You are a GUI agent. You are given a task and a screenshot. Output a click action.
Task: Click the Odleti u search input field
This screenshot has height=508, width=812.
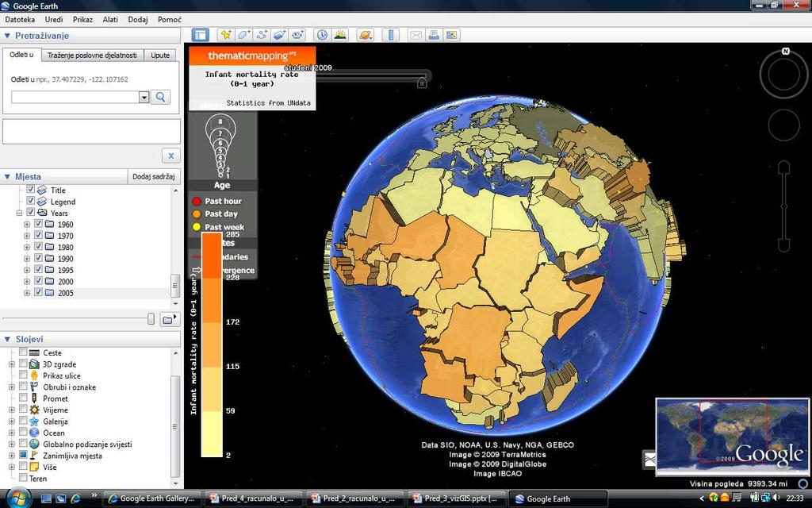click(x=75, y=97)
